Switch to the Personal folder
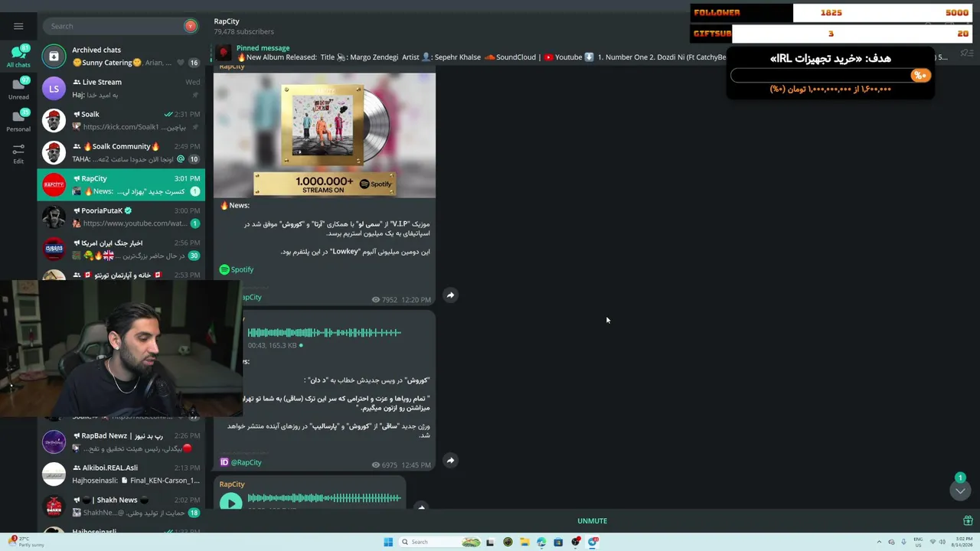The image size is (980, 551). coord(18,121)
